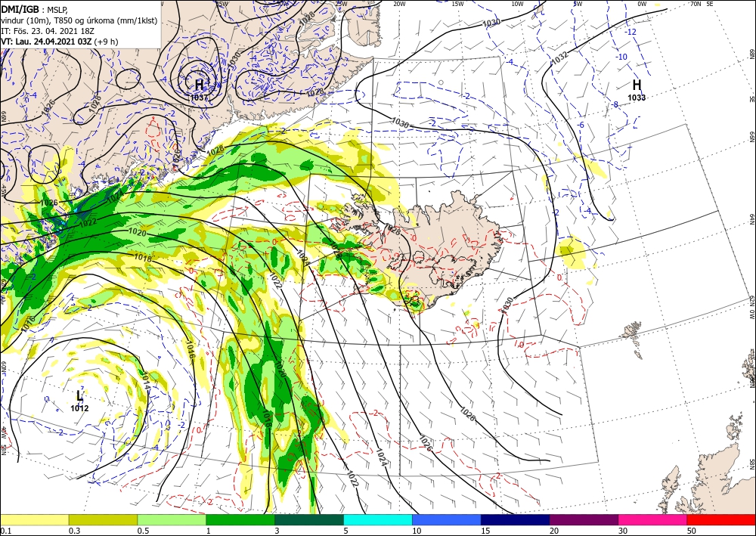Click the 20W longitude label
Screen dimensions: 756x536
398,4
